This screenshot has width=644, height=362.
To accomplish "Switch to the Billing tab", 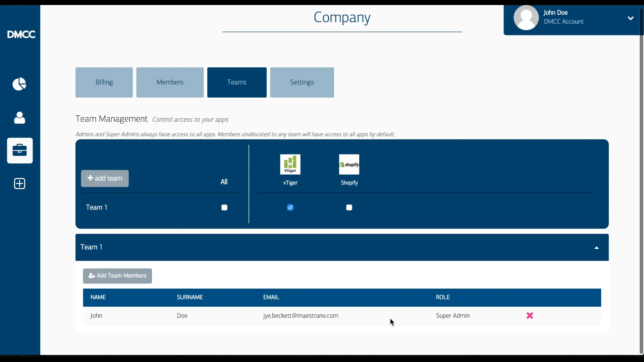I will pos(104,82).
